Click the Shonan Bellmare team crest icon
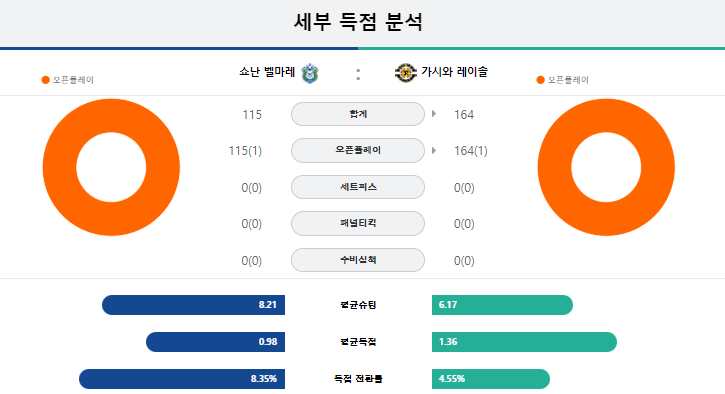The width and height of the screenshot is (725, 394). (x=310, y=73)
